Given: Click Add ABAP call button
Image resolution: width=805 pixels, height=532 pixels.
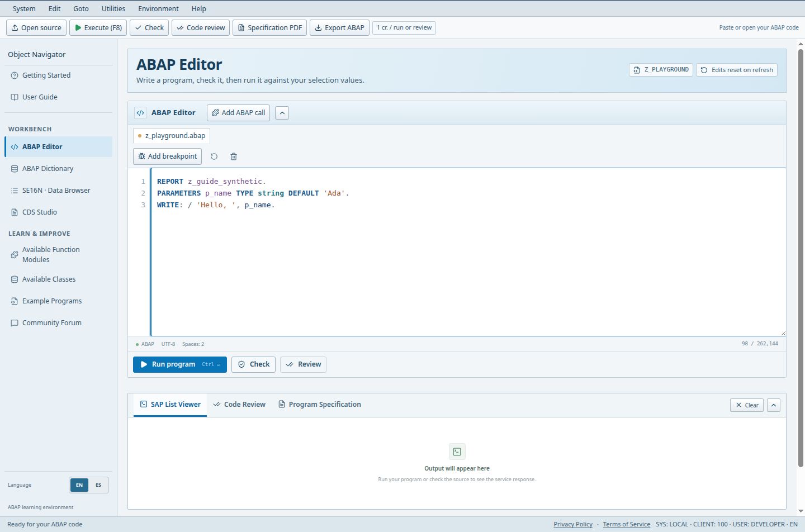Looking at the screenshot, I should [238, 113].
